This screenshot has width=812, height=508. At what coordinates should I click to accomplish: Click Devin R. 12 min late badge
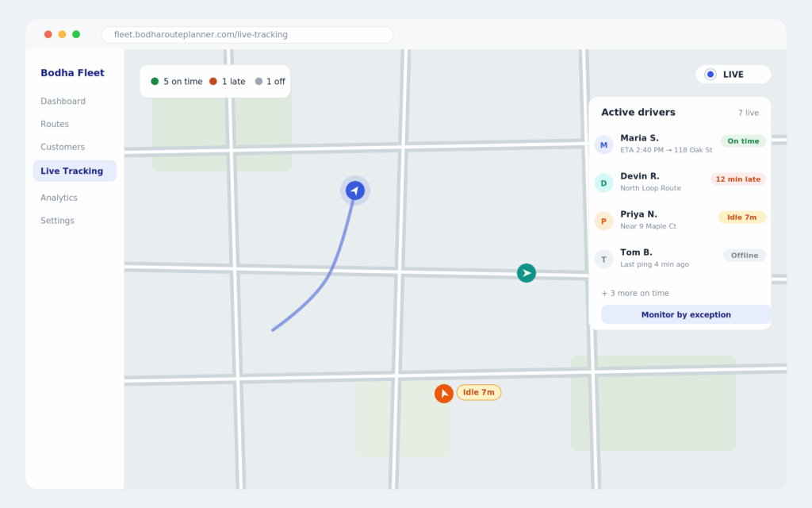coord(738,179)
